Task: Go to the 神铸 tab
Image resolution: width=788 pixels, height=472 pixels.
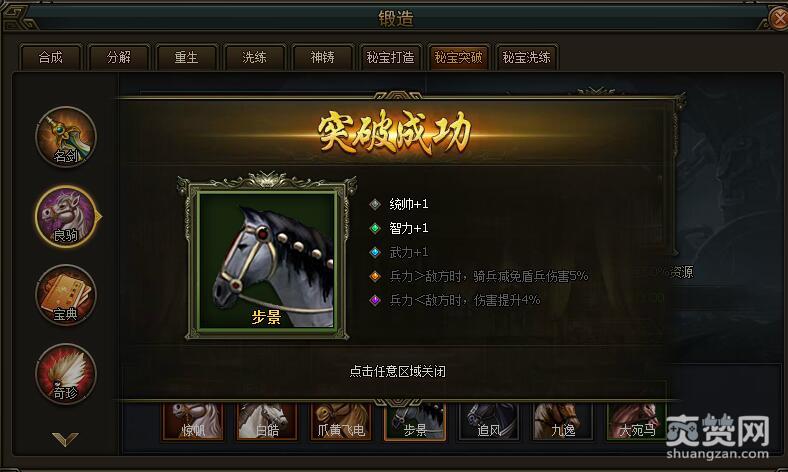Action: coord(322,57)
